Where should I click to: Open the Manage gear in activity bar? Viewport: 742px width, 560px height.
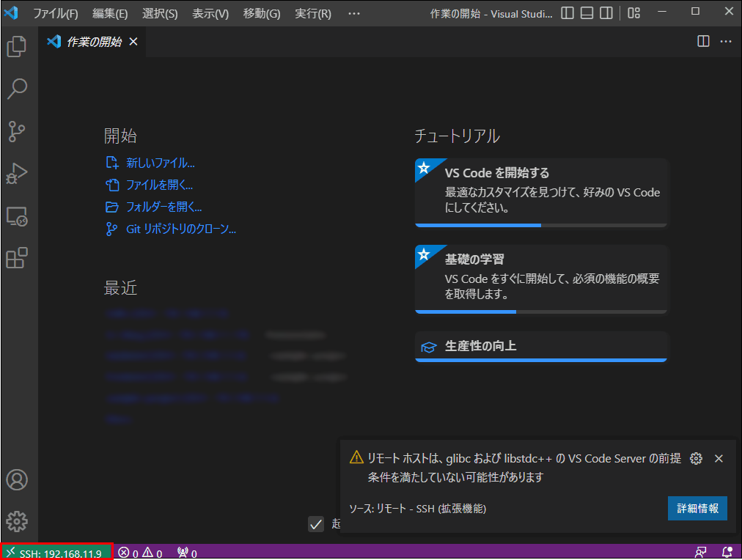[17, 521]
